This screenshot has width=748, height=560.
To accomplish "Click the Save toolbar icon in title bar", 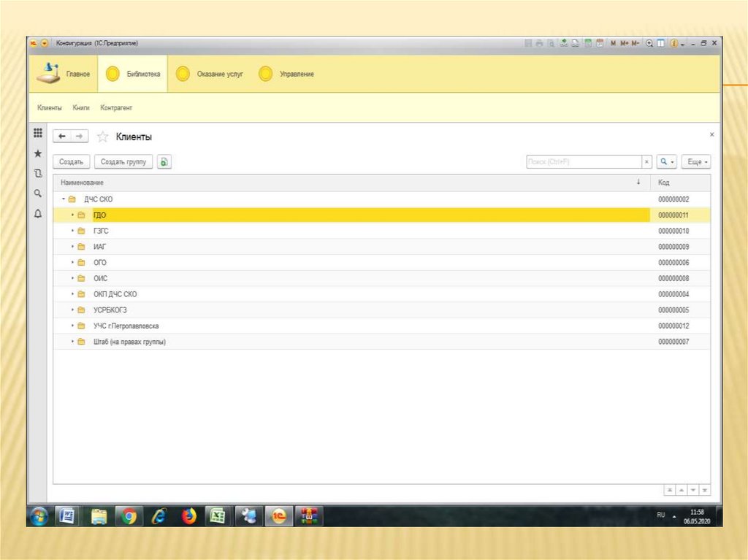I will (x=528, y=43).
